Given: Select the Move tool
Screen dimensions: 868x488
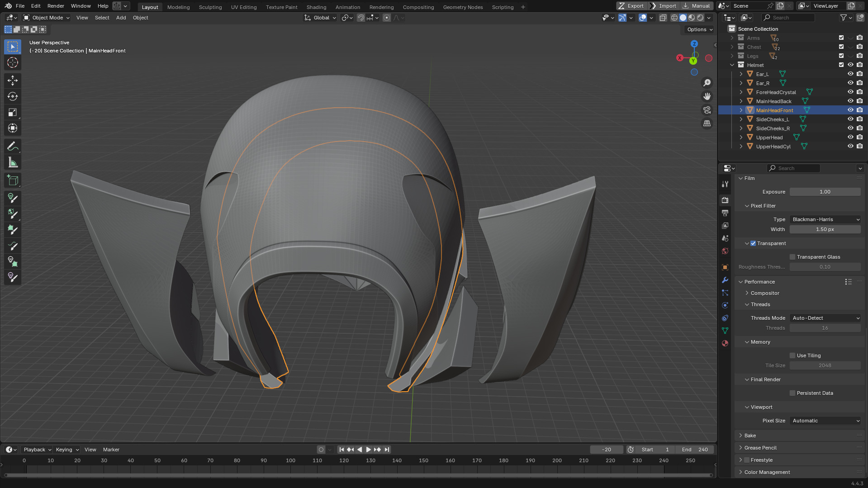Looking at the screenshot, I should (x=13, y=81).
